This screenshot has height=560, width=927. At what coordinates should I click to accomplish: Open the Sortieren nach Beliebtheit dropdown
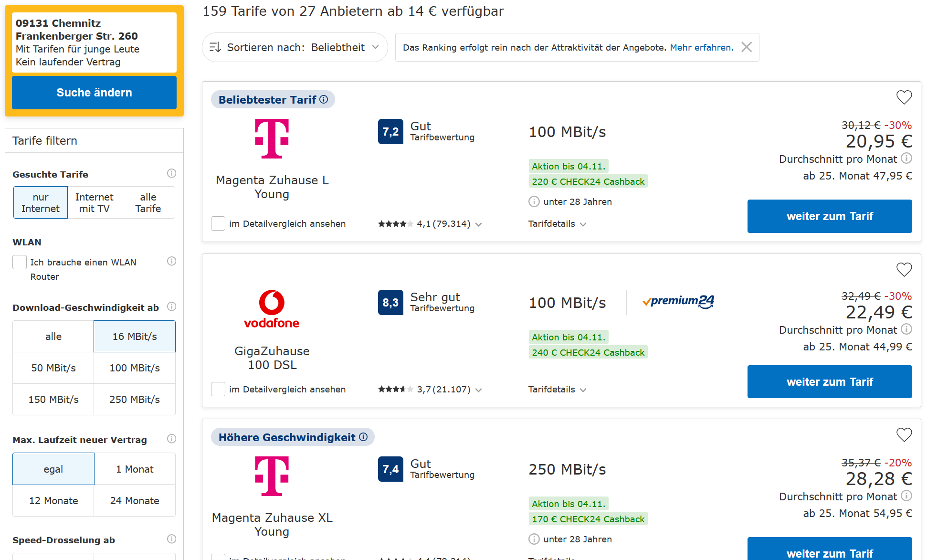[295, 47]
